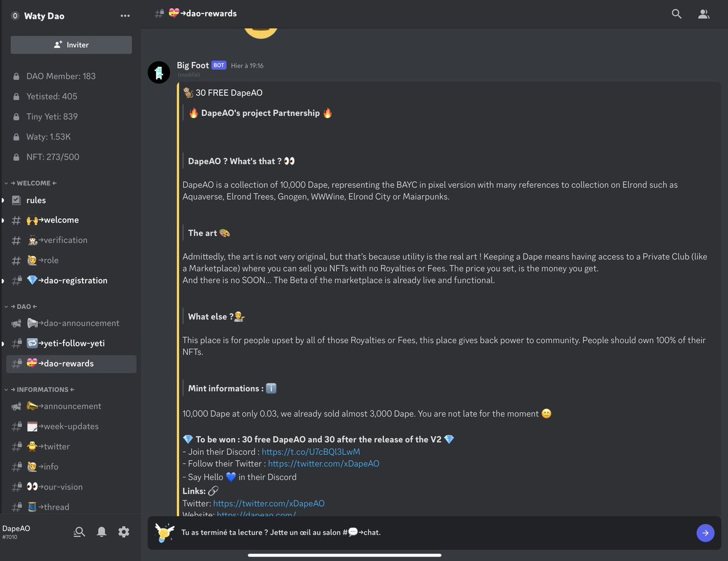Click the 'The art' heading
Screen dimensions: 728x561
click(x=209, y=233)
